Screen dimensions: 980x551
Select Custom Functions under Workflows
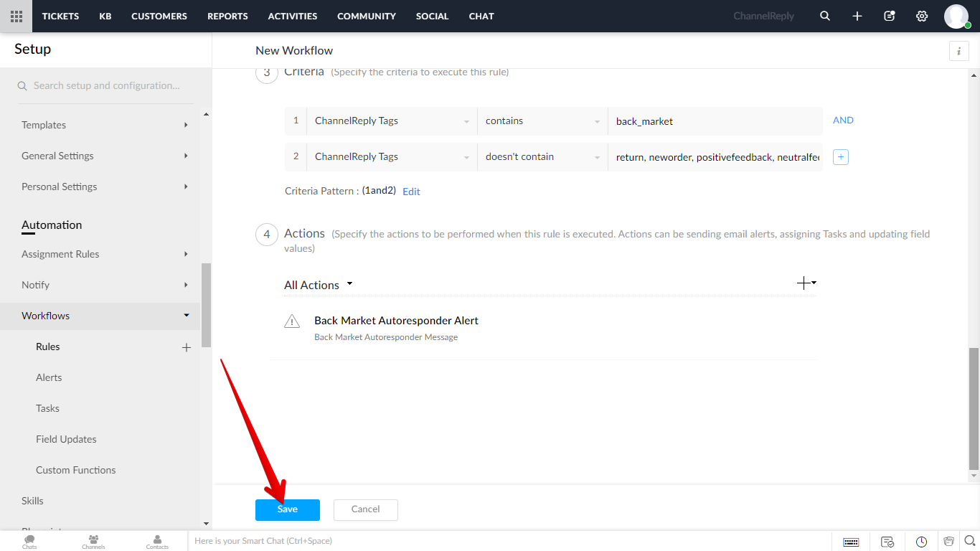coord(76,470)
